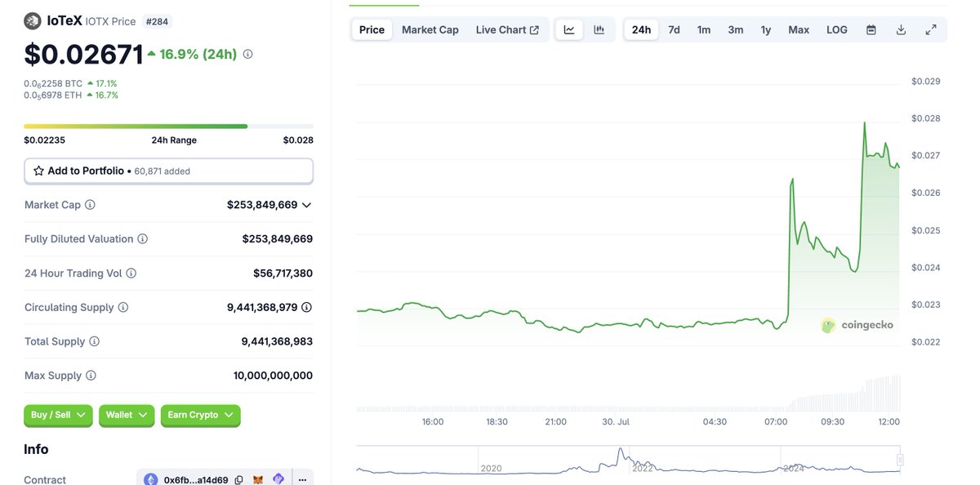Image resolution: width=980 pixels, height=485 pixels.
Task: Select the line chart icon
Action: [x=568, y=29]
